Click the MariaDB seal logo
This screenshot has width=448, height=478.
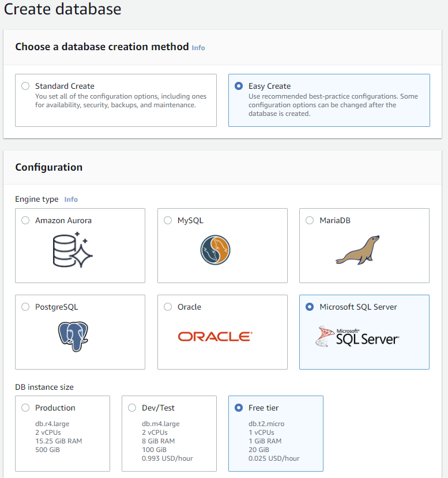pyautogui.click(x=357, y=250)
